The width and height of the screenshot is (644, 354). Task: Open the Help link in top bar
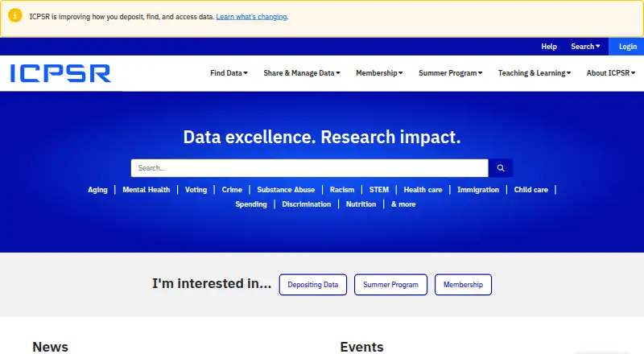click(549, 47)
